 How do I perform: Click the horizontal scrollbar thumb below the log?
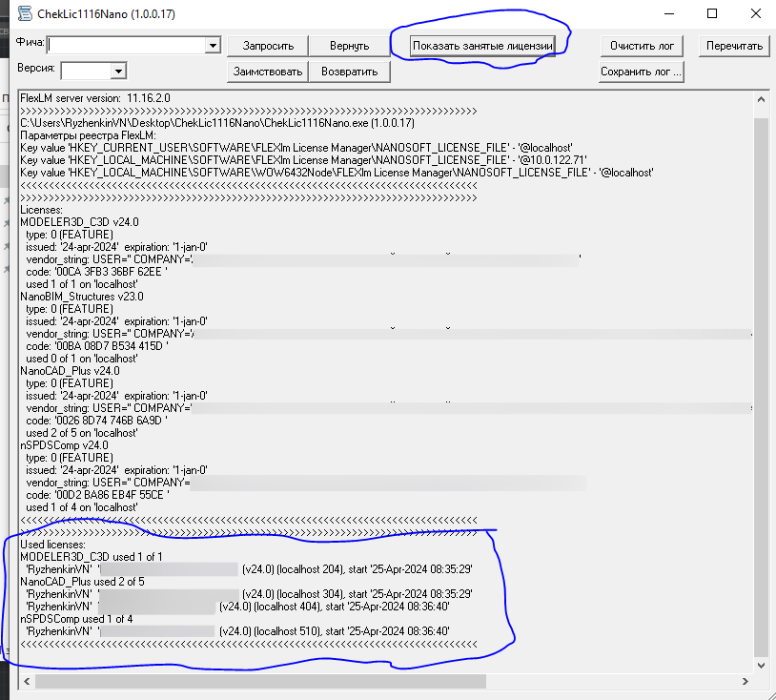(259, 681)
